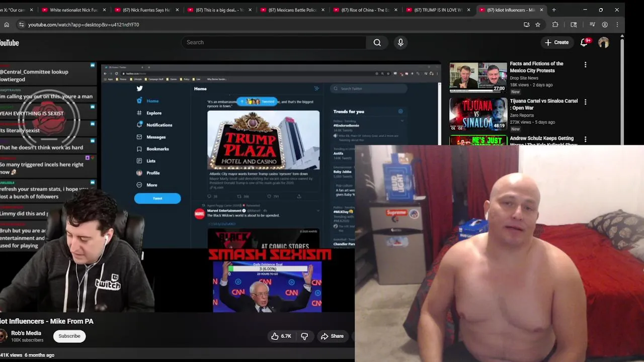Open options for Facts and Fictions video
This screenshot has width=644, height=362.
pos(585,65)
